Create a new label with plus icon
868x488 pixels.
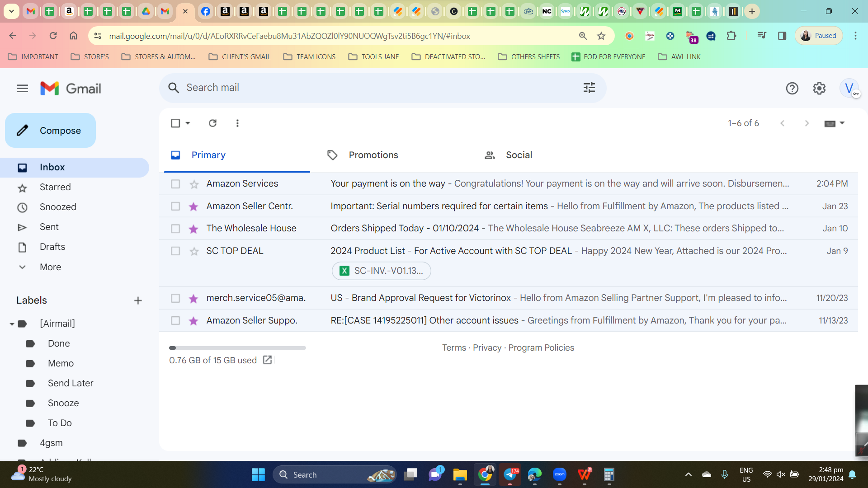click(x=138, y=300)
